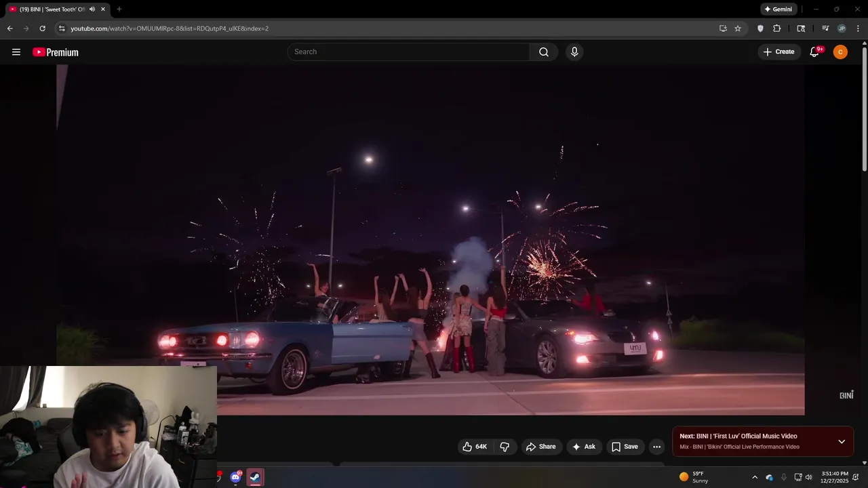Screen dimensions: 868x488
Task: Save the video to a playlist
Action: pyautogui.click(x=625, y=447)
